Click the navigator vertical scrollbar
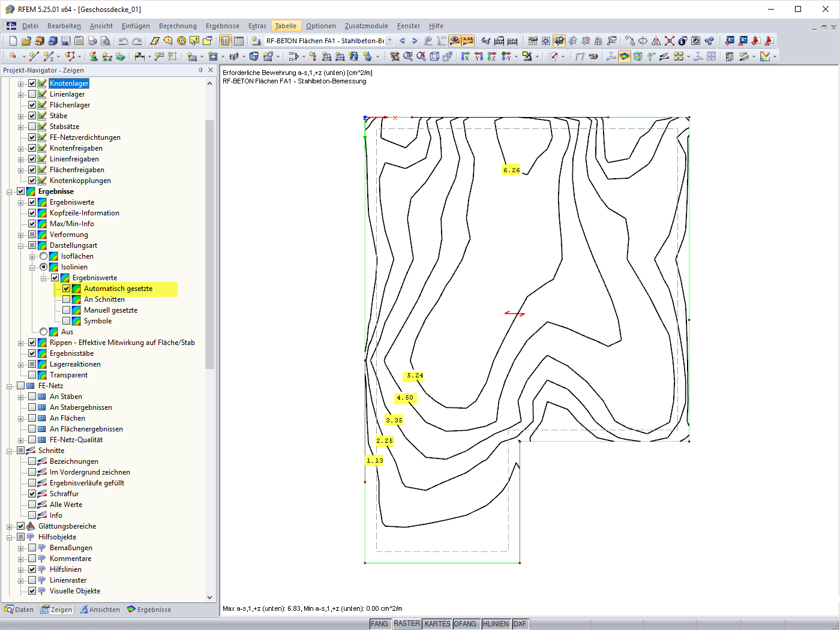Image resolution: width=840 pixels, height=630 pixels. click(209, 243)
